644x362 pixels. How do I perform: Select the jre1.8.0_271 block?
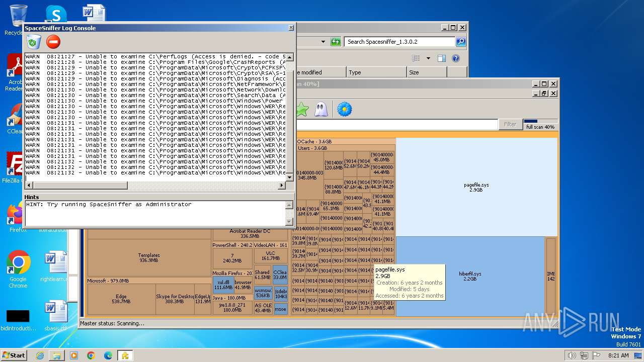click(x=232, y=308)
